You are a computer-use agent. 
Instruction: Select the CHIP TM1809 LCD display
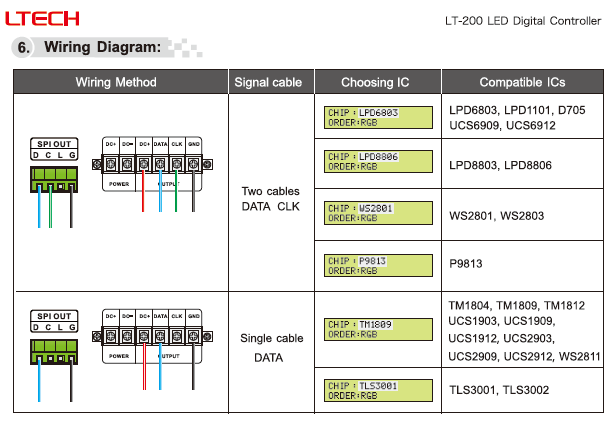coord(378,329)
